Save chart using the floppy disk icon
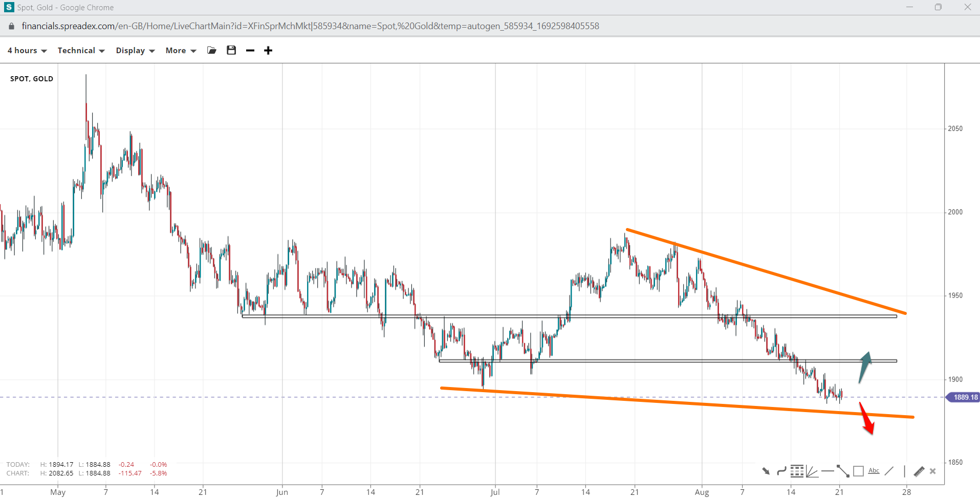This screenshot has height=499, width=980. pyautogui.click(x=231, y=50)
